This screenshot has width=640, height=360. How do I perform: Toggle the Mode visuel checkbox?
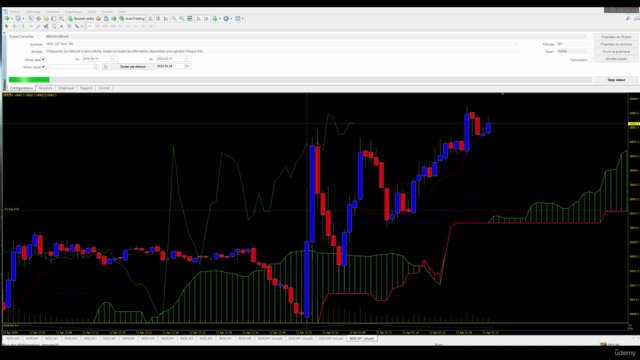point(43,67)
